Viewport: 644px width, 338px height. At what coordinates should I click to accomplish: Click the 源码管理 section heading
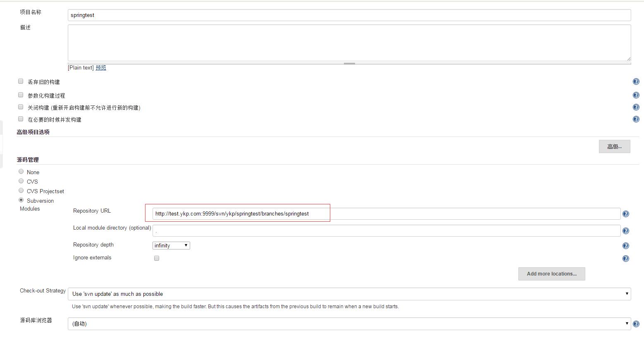click(x=28, y=160)
